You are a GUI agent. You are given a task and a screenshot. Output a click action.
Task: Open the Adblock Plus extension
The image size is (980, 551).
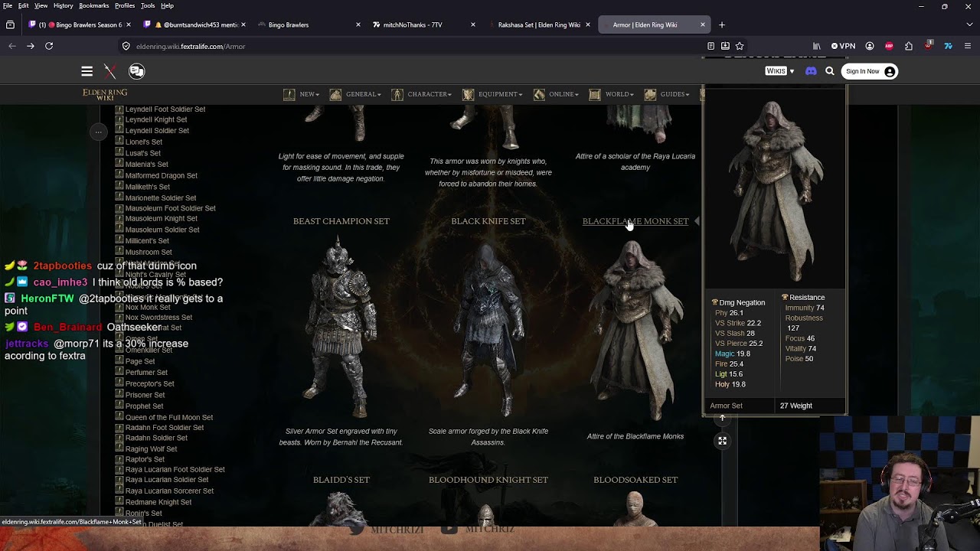point(889,46)
